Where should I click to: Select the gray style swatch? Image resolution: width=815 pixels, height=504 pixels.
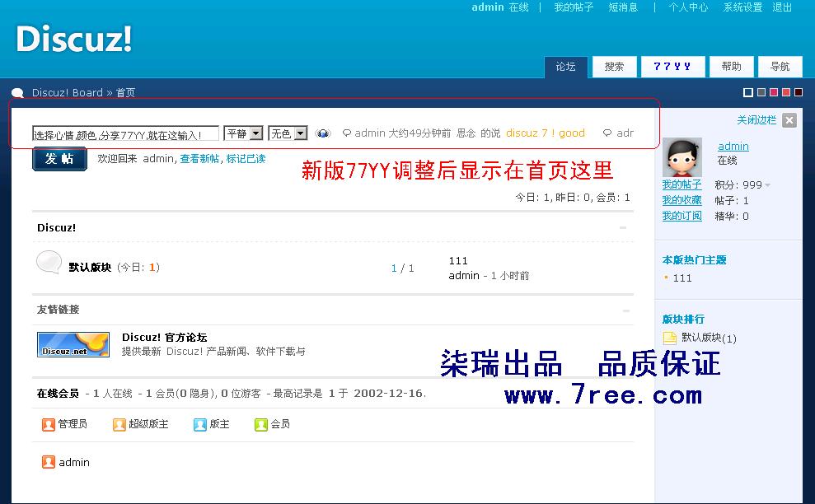coord(761,92)
